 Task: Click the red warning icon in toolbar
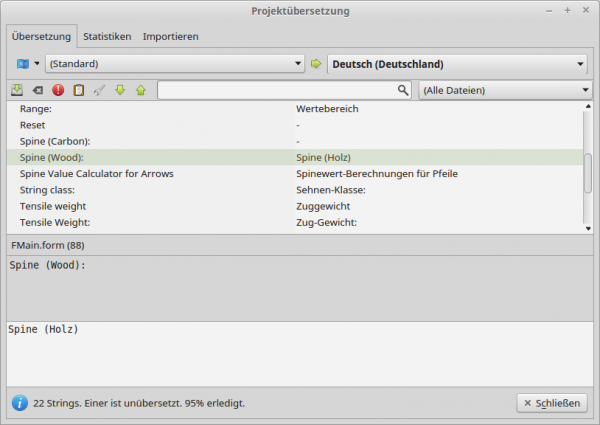58,90
